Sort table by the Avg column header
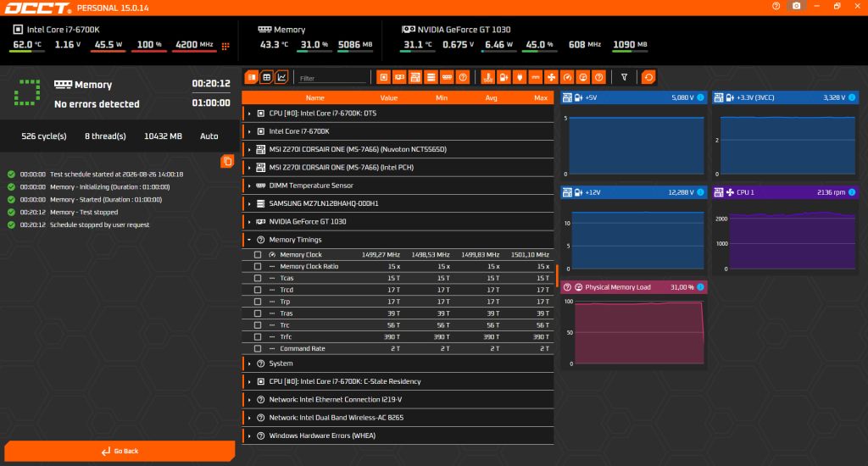The height and width of the screenshot is (466, 868). coord(491,98)
